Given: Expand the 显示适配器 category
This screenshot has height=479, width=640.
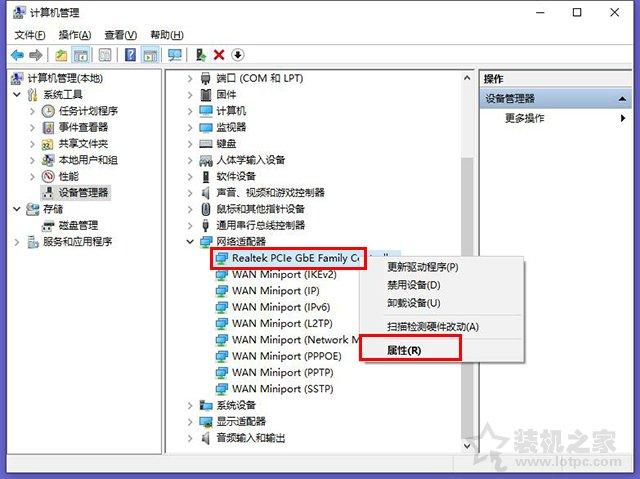Looking at the screenshot, I should 190,421.
